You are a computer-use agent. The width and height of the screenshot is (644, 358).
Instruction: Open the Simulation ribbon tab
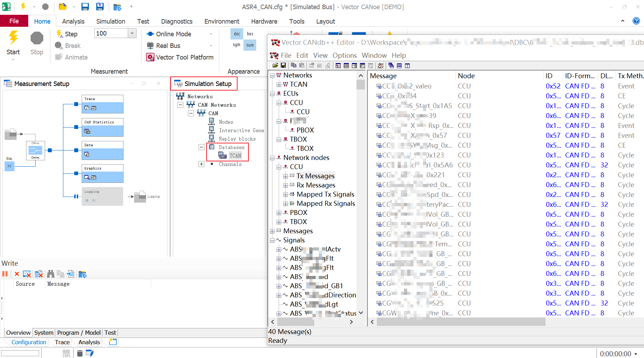point(111,21)
